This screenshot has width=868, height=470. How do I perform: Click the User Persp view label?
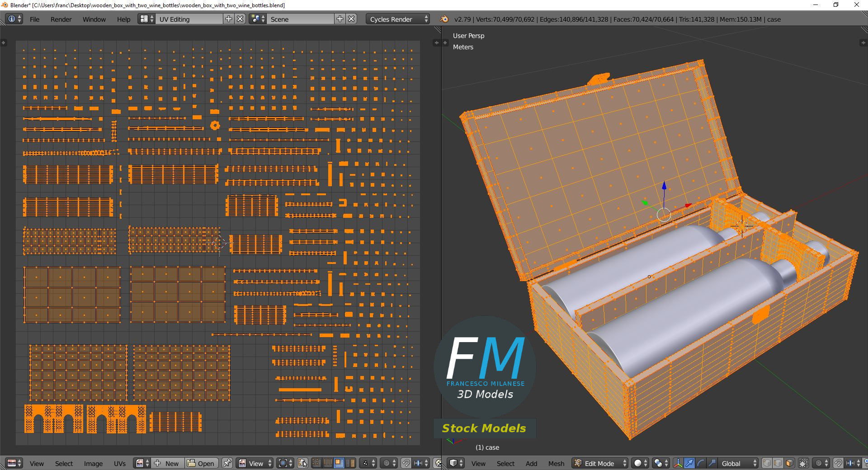[x=468, y=36]
